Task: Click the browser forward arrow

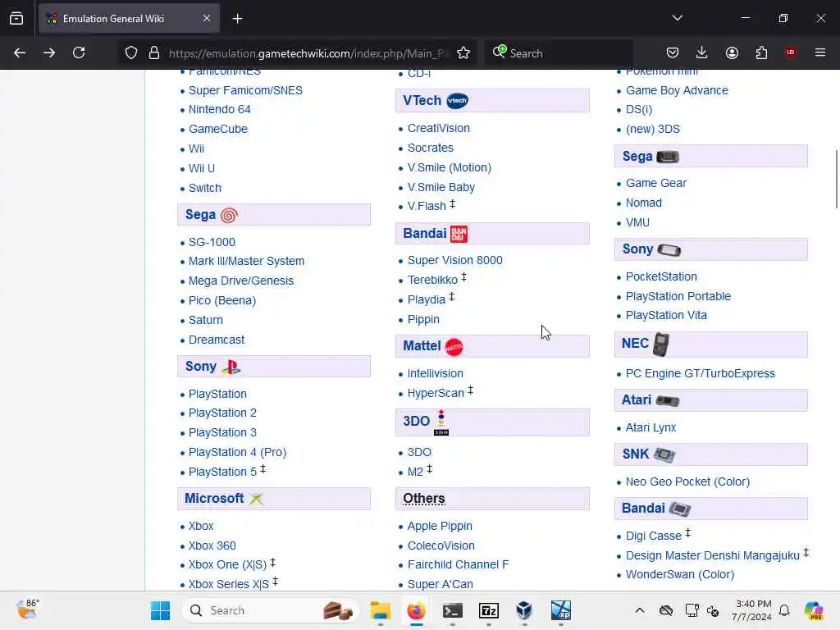Action: point(48,52)
